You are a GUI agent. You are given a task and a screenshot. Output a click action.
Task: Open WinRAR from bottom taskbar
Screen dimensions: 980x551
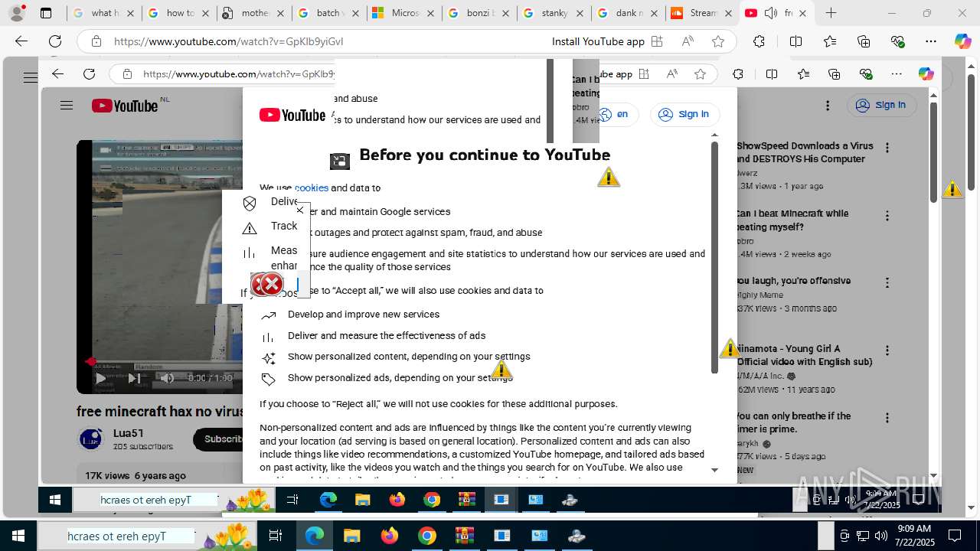tap(465, 536)
